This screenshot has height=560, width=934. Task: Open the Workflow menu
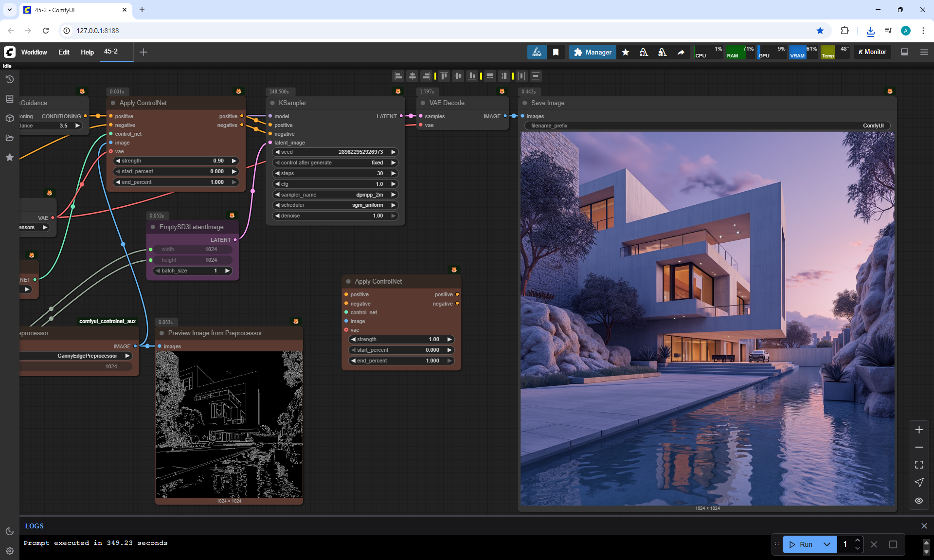[34, 52]
